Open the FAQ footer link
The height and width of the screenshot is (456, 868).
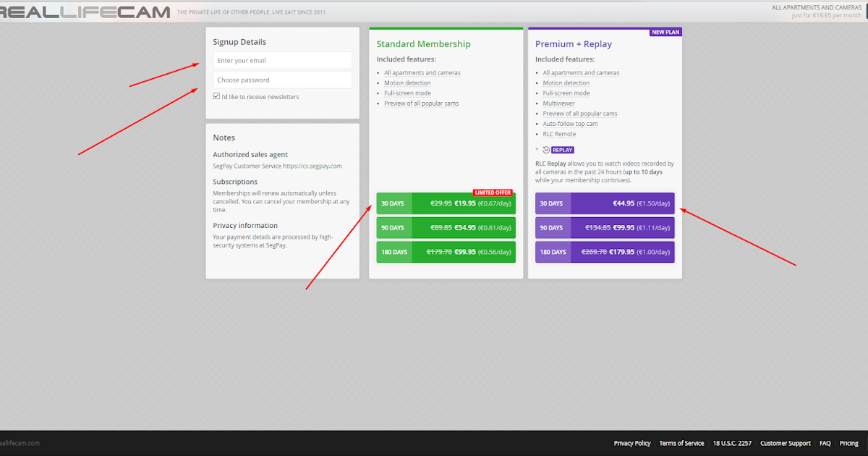point(825,443)
